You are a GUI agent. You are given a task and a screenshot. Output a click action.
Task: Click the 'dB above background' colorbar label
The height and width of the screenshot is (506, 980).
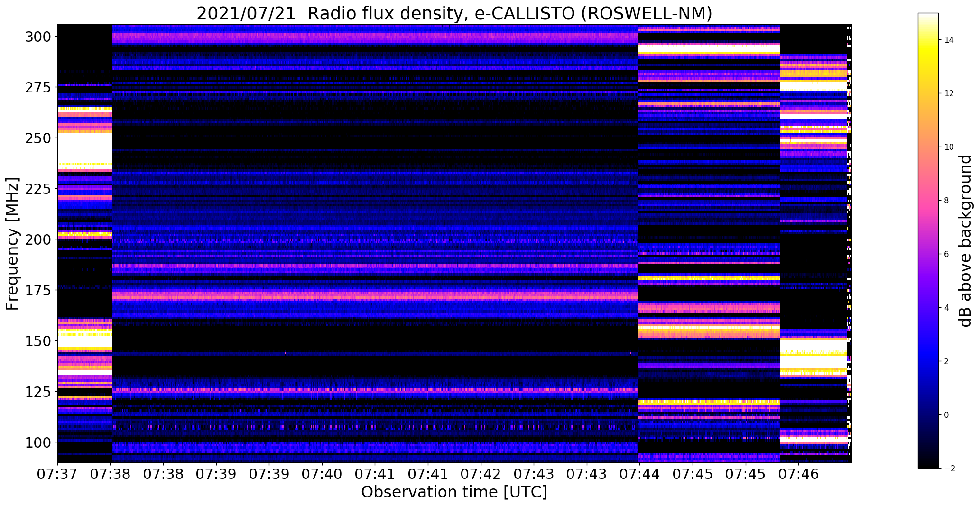tap(965, 241)
